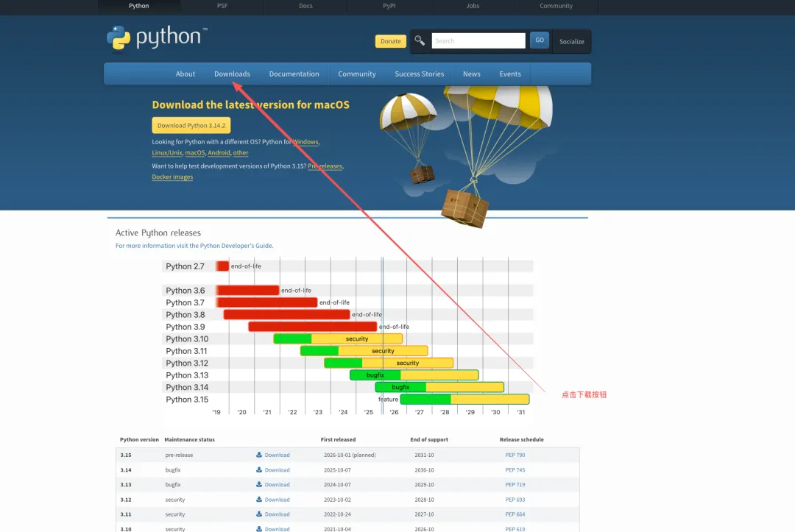Open the Documentation menu
The image size is (795, 532).
pyautogui.click(x=294, y=74)
